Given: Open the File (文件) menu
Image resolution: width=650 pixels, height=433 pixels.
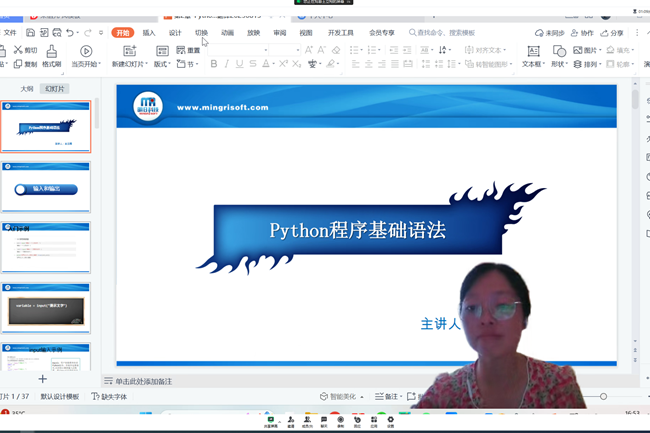Looking at the screenshot, I should pos(10,33).
